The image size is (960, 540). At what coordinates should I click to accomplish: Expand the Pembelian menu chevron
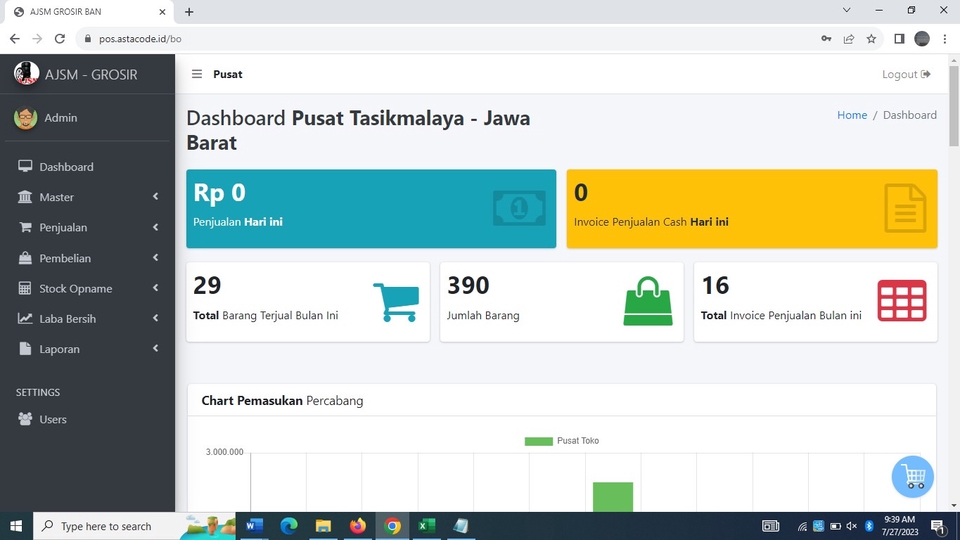156,258
